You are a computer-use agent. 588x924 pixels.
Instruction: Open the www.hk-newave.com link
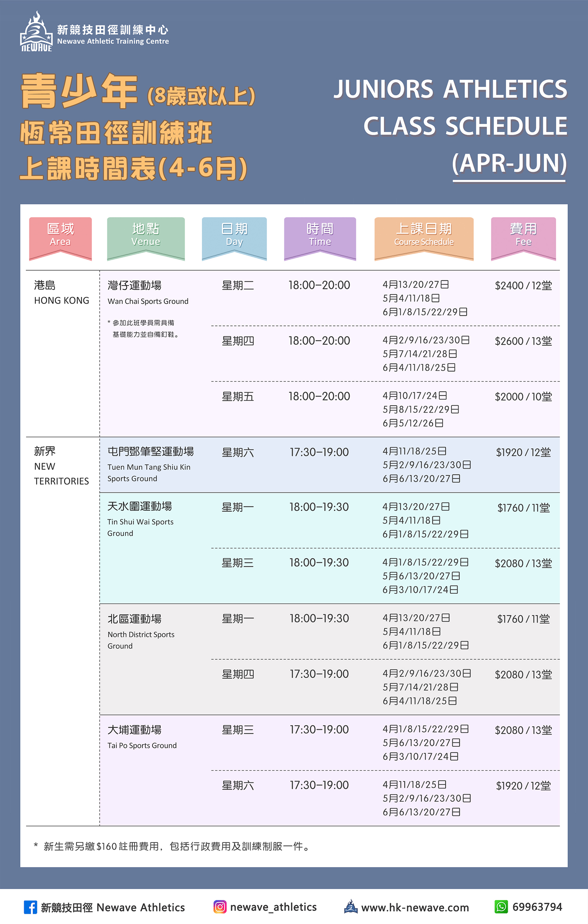point(415,908)
